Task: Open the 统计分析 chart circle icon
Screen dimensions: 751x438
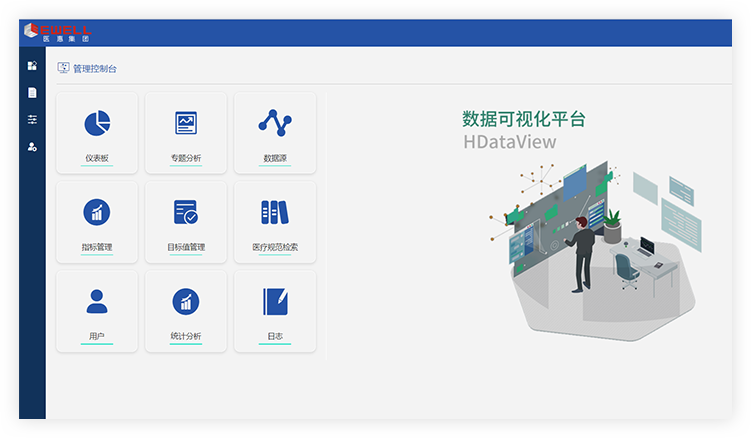Action: [186, 301]
